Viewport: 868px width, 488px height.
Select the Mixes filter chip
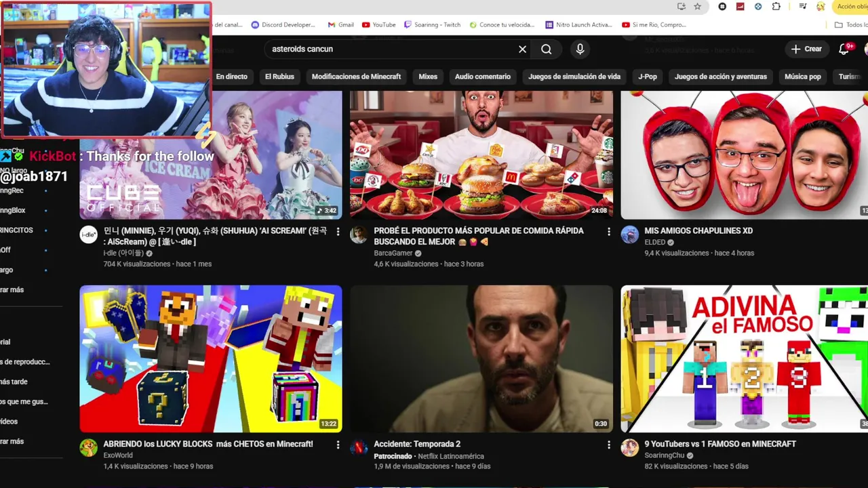[x=428, y=77]
